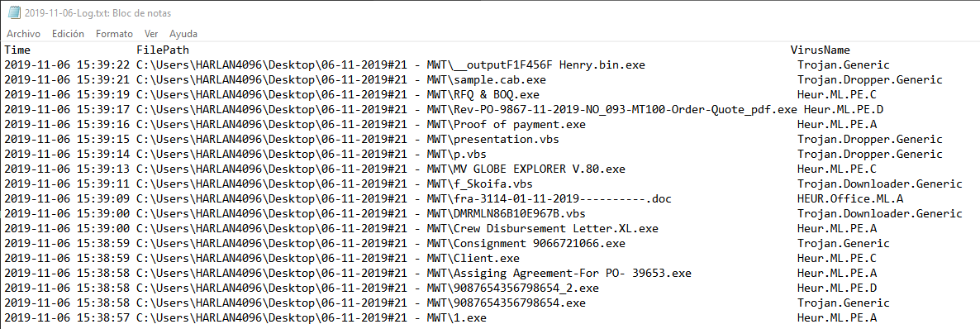This screenshot has height=329, width=980.
Task: Place cursor on FilePath column header text
Action: pyautogui.click(x=163, y=50)
